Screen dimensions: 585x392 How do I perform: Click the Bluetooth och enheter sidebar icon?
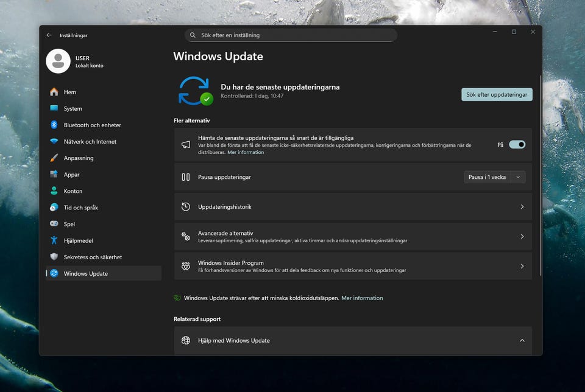pyautogui.click(x=54, y=125)
